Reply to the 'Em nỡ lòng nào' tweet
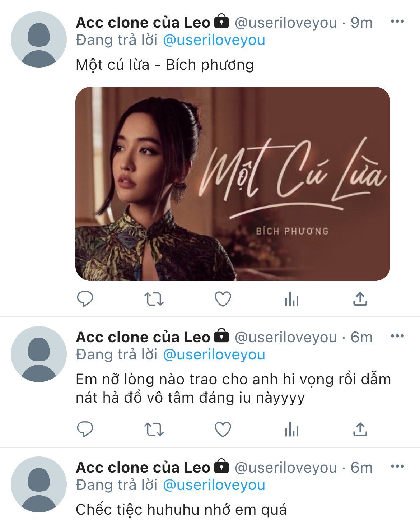 point(85,429)
